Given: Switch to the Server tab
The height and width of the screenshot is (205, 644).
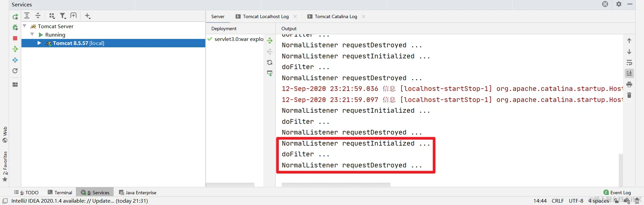Looking at the screenshot, I should pyautogui.click(x=218, y=16).
